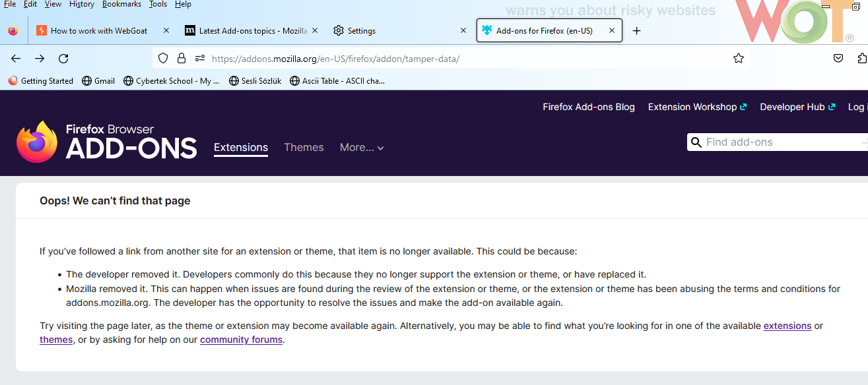Switch to Latest Add-ons topics tab
The image size is (868, 385).
pos(248,30)
